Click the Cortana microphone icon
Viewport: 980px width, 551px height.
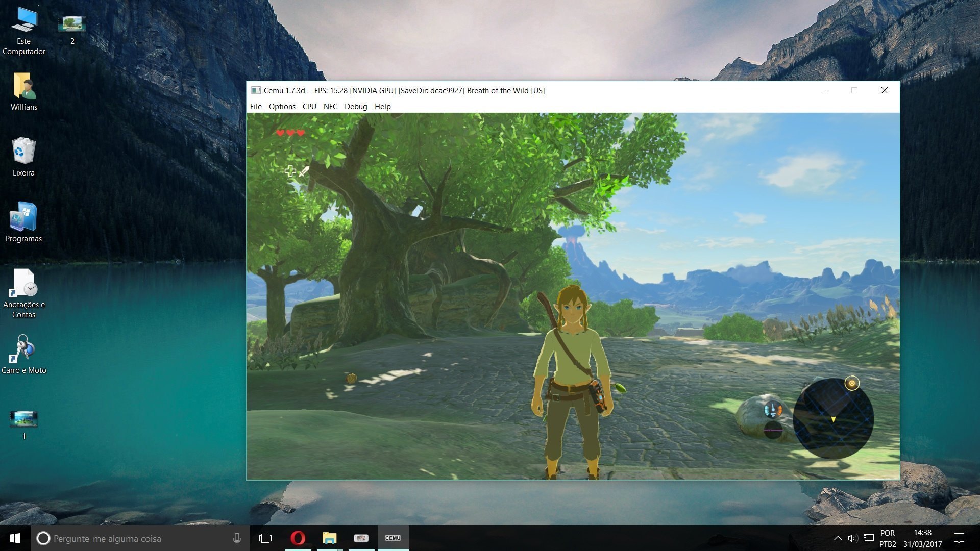(x=237, y=538)
